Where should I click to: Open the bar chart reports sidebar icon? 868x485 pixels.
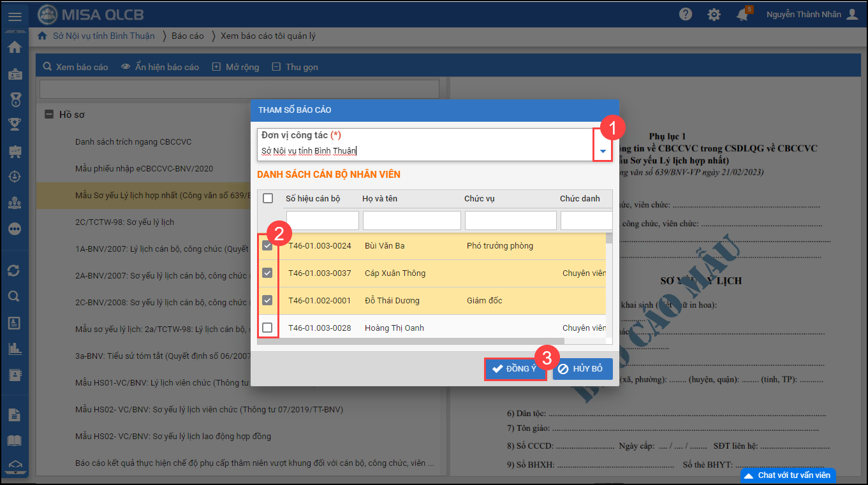click(14, 349)
